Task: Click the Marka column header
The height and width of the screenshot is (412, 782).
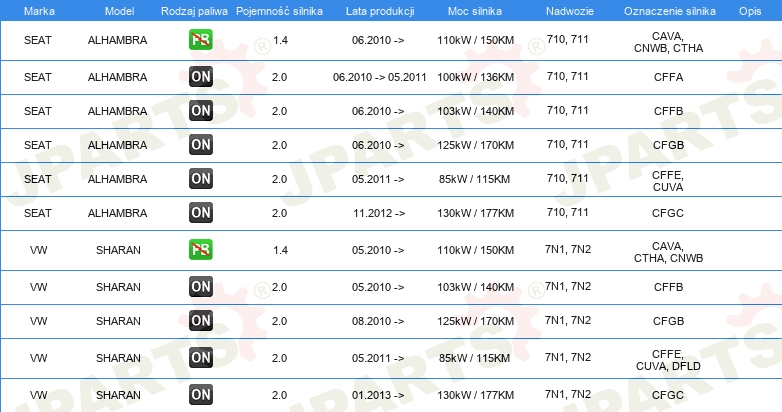Action: pyautogui.click(x=39, y=11)
